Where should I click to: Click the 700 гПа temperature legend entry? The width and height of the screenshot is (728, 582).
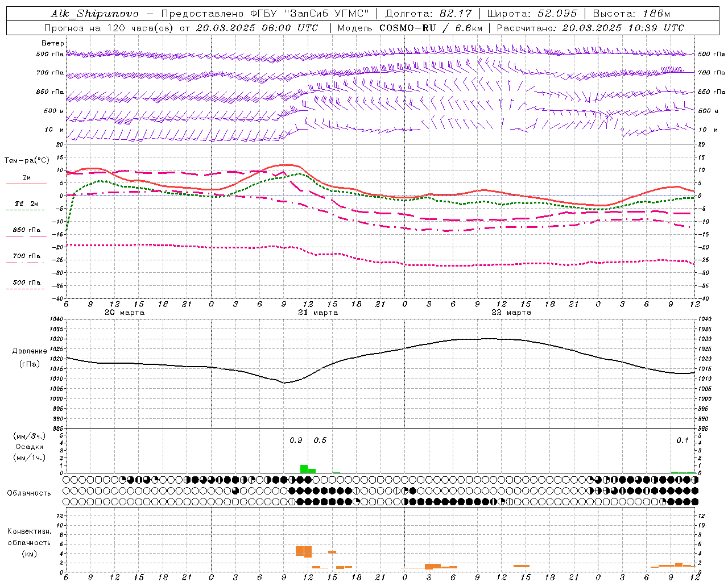pos(26,256)
